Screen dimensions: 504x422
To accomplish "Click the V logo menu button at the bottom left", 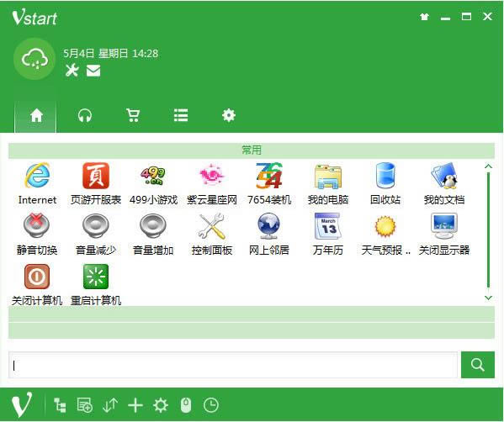I will [22, 404].
